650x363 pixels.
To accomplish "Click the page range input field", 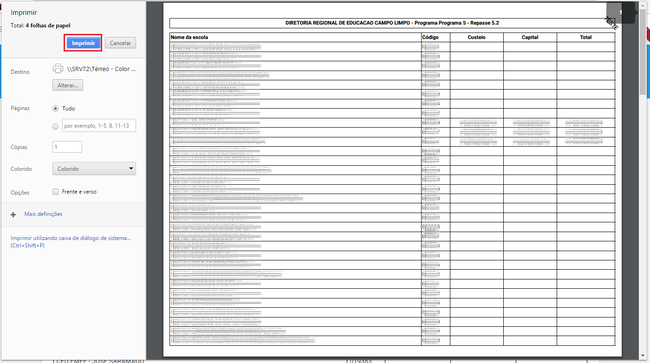I will pyautogui.click(x=99, y=126).
